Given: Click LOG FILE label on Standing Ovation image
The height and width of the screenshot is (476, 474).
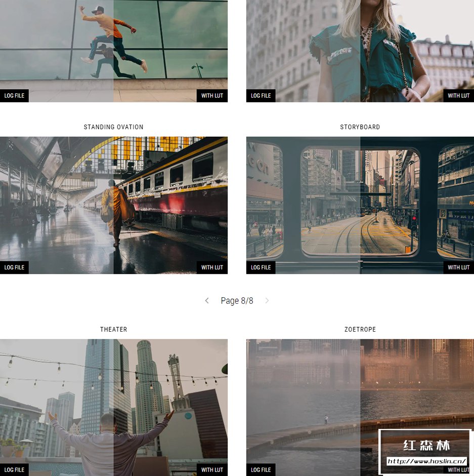Looking at the screenshot, I should point(14,267).
